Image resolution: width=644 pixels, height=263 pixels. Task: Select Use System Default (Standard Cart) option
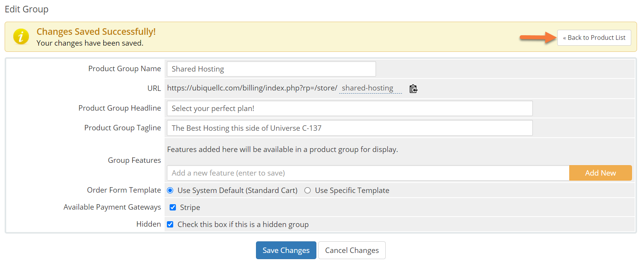coord(170,190)
